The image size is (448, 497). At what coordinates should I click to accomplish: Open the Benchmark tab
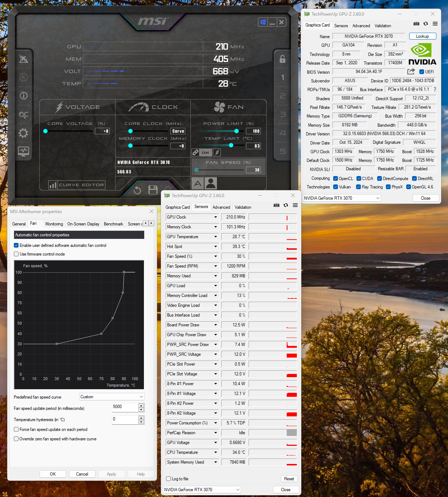[x=113, y=224]
